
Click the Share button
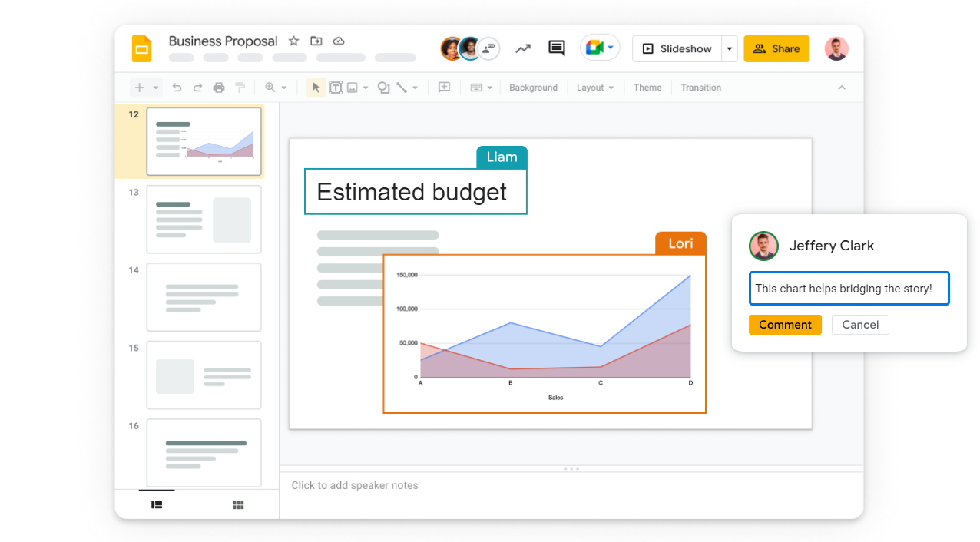tap(776, 48)
